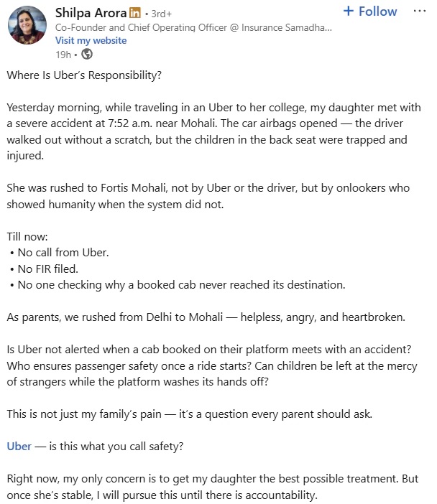This screenshot has width=437, height=504.
Task: Click the LinkedIn premium badge icon
Action: [134, 12]
